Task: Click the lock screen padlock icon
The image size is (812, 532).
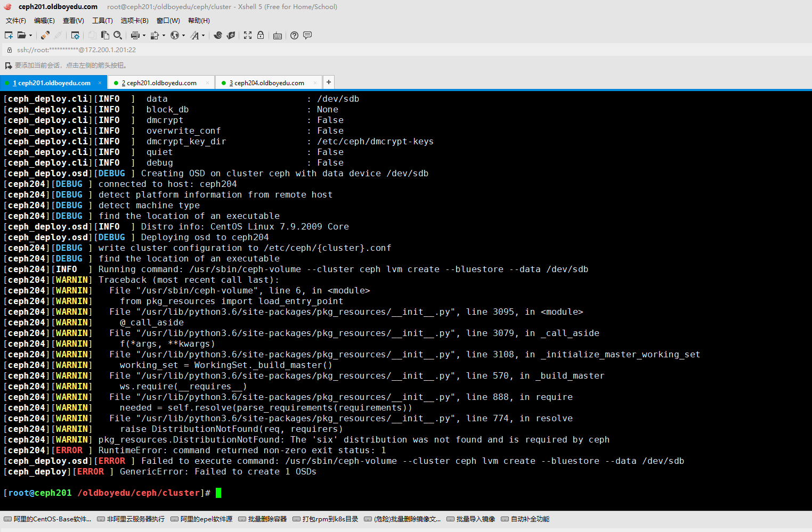Action: [261, 35]
